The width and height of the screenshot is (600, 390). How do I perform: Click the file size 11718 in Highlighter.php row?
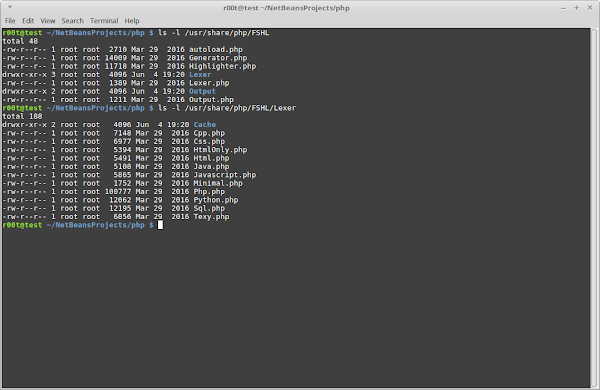click(x=116, y=66)
